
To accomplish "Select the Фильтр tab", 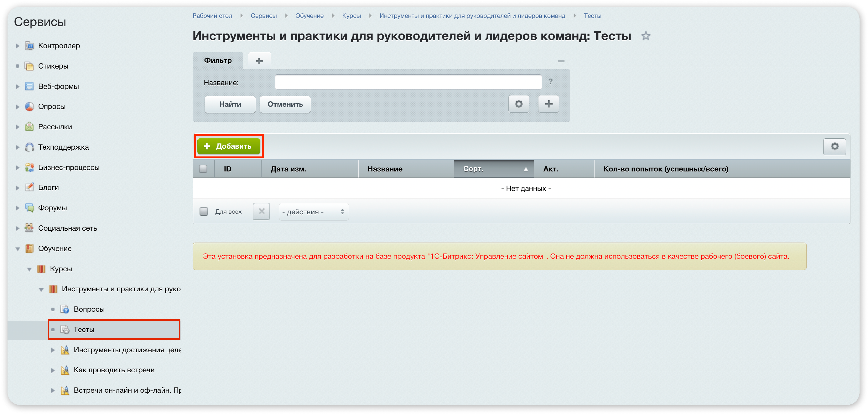I will point(218,61).
